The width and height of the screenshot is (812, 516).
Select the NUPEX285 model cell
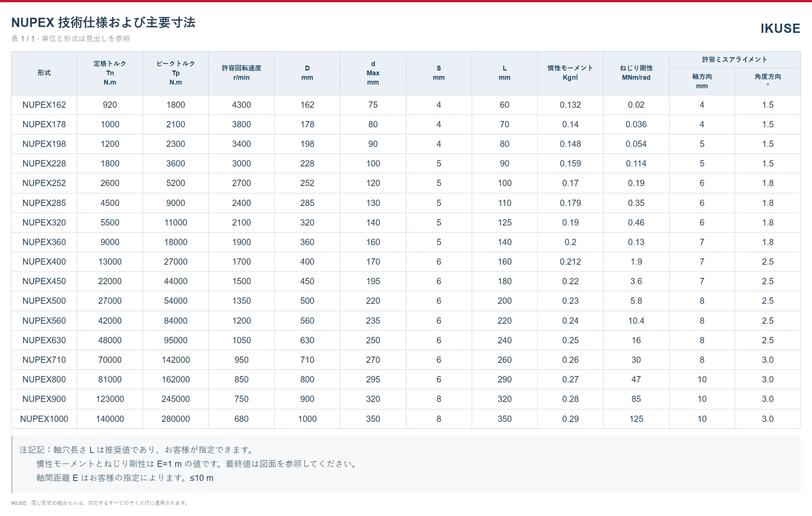[x=44, y=203]
